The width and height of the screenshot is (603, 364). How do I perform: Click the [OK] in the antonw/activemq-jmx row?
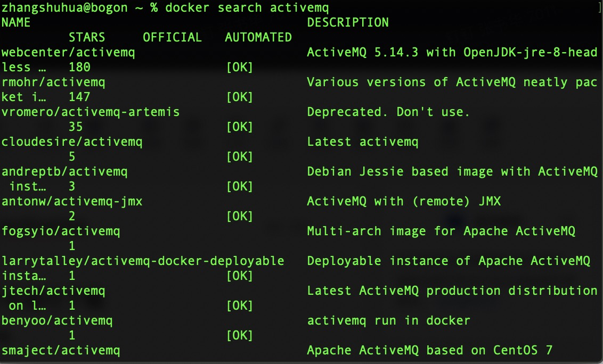240,216
